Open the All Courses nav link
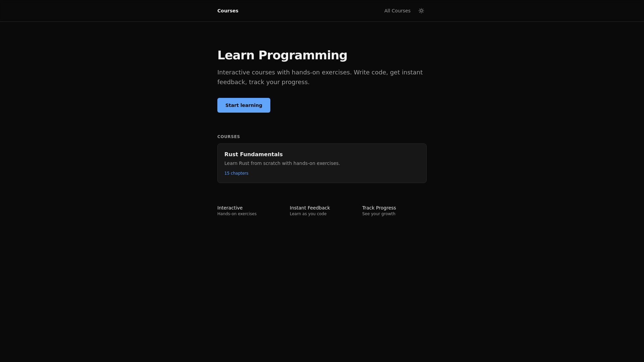 click(397, 11)
